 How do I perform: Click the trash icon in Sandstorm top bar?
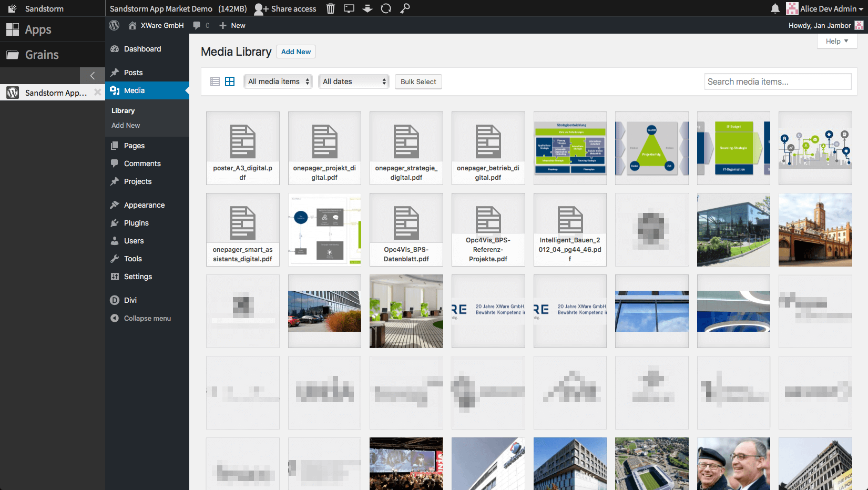point(331,8)
